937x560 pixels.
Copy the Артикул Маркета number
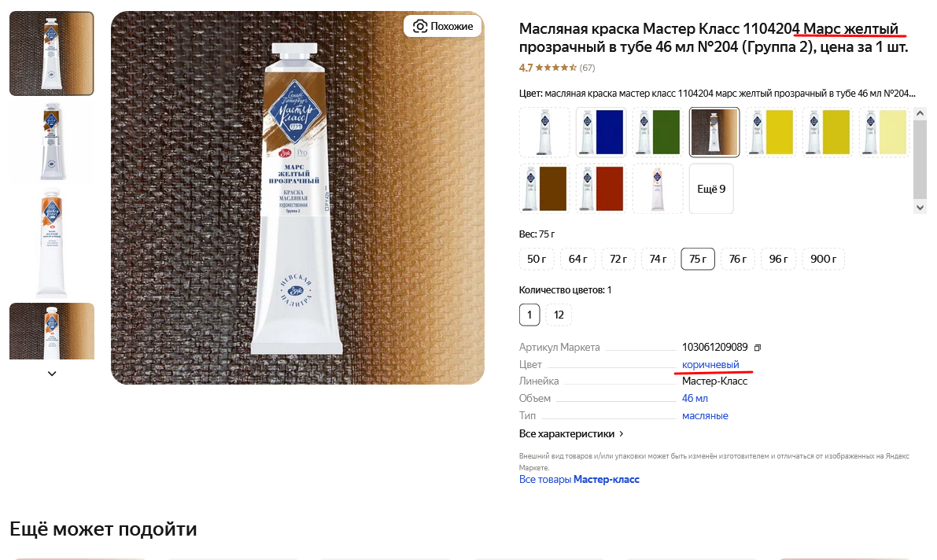[758, 348]
